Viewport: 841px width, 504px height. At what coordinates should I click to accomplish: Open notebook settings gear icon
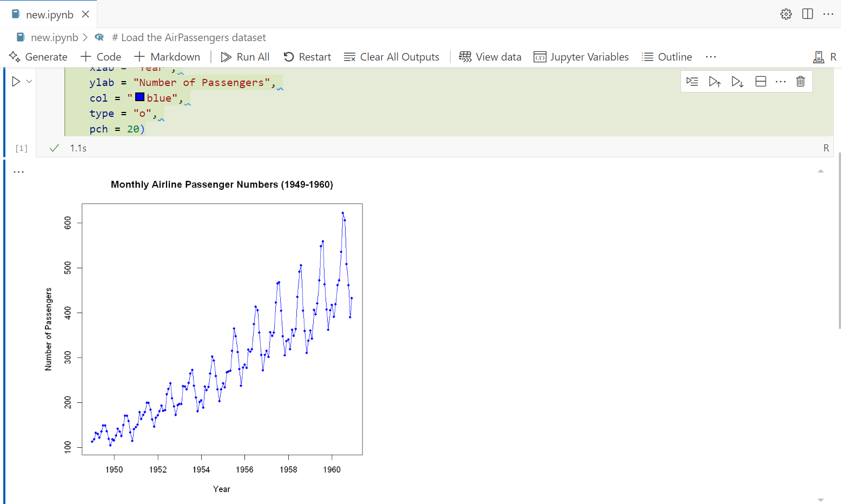pos(786,14)
